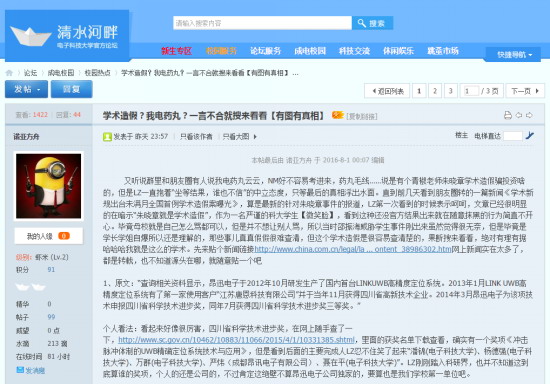This screenshot has width=550, height=384.
Task: Go to page 2 of thread
Action: point(435,91)
